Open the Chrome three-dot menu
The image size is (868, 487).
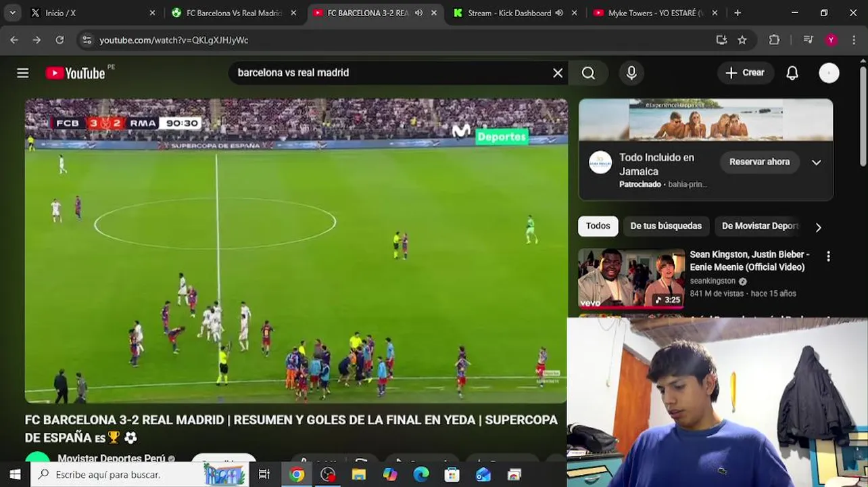click(x=853, y=40)
